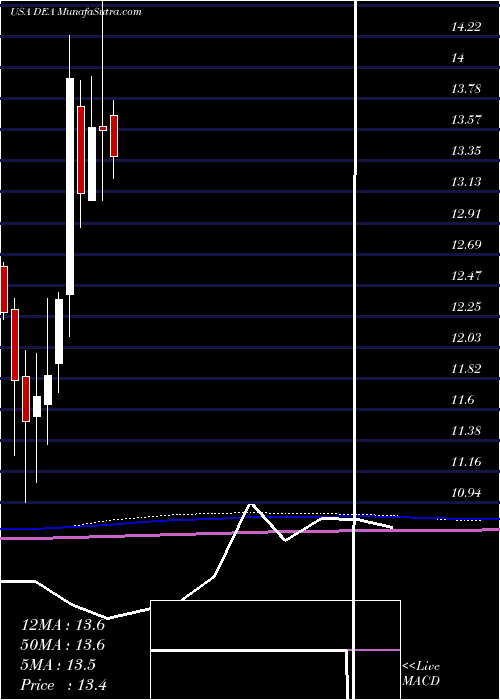Click the 13.13 price axis label
The image size is (500, 700).
[x=466, y=182]
